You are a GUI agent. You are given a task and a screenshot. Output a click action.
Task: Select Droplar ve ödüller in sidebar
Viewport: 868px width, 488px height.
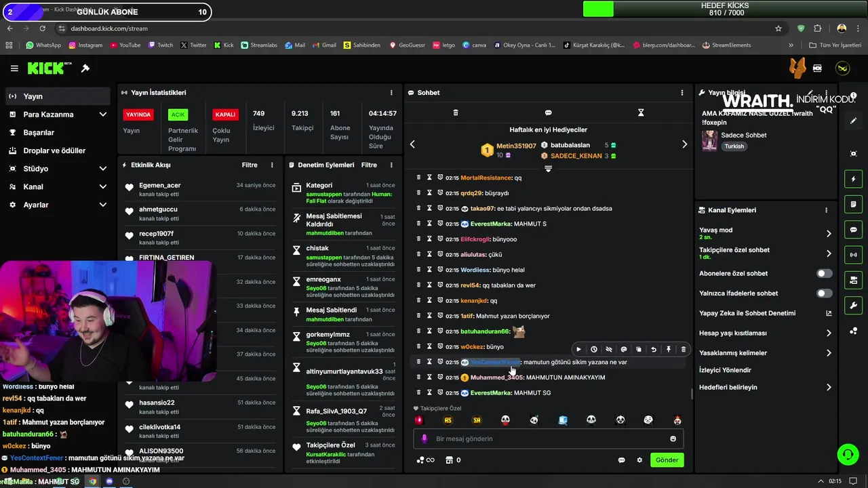[58, 150]
